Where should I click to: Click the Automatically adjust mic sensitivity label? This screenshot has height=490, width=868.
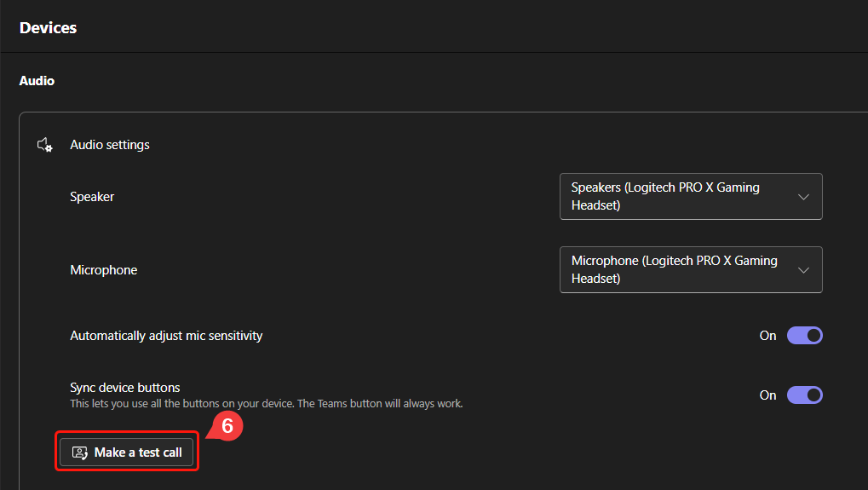coord(166,336)
